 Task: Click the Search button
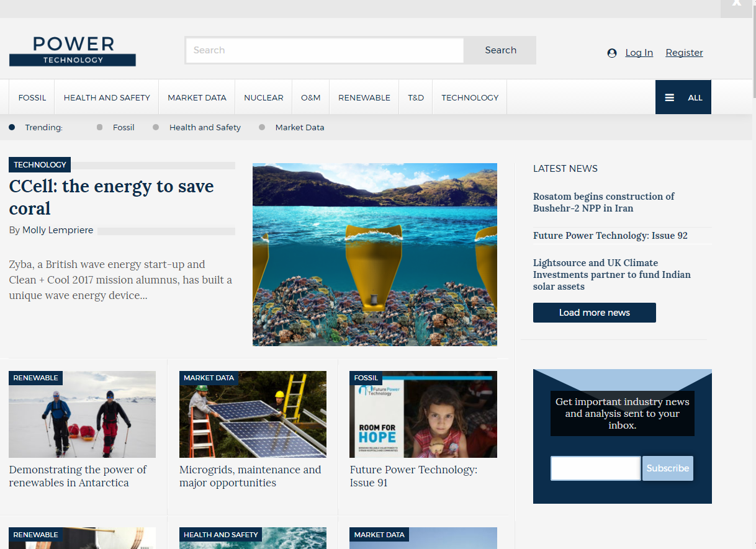[500, 50]
